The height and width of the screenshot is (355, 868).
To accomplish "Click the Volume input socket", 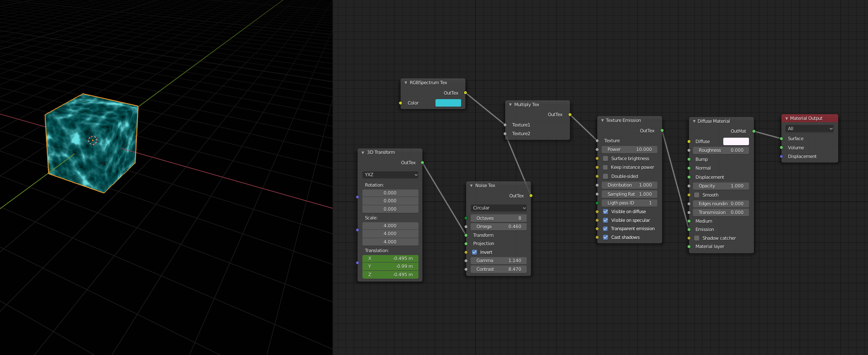I will click(x=781, y=148).
